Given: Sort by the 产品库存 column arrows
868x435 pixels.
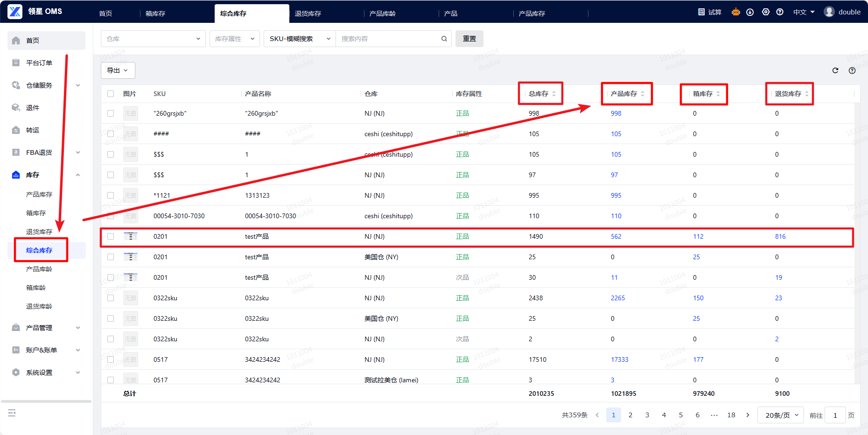Looking at the screenshot, I should [643, 94].
